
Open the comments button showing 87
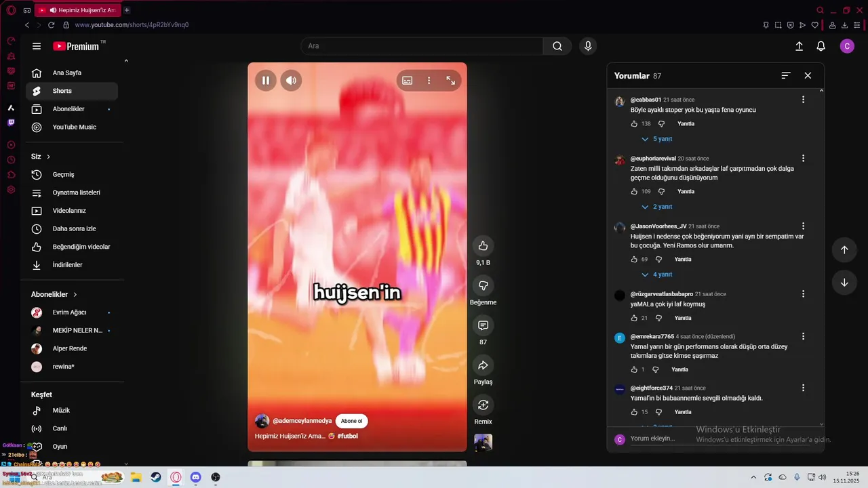pyautogui.click(x=483, y=325)
